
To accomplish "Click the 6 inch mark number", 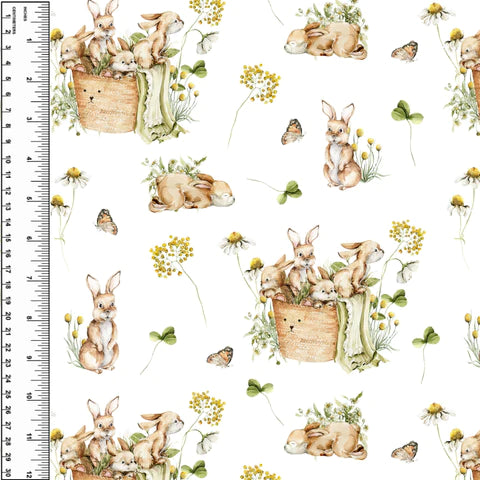I will point(29,238).
